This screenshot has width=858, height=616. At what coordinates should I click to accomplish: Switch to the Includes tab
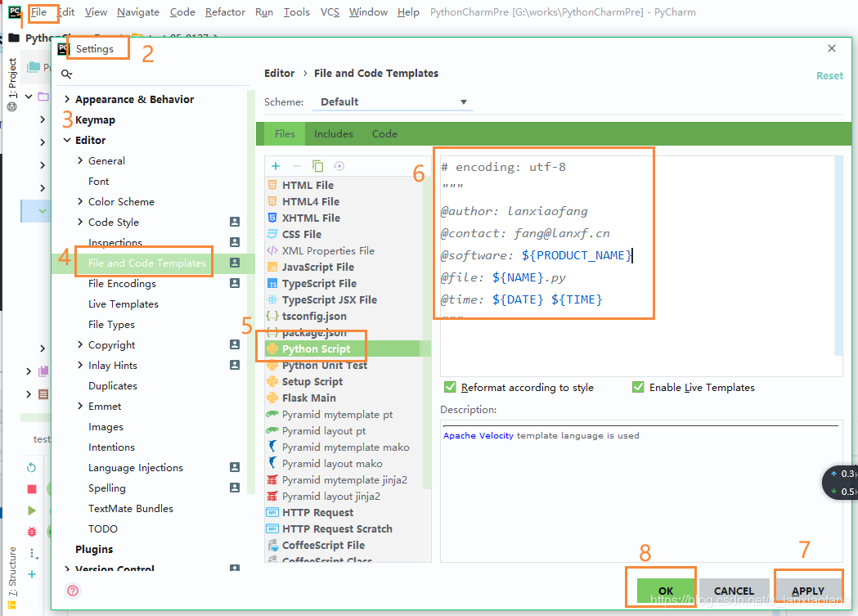(x=333, y=133)
